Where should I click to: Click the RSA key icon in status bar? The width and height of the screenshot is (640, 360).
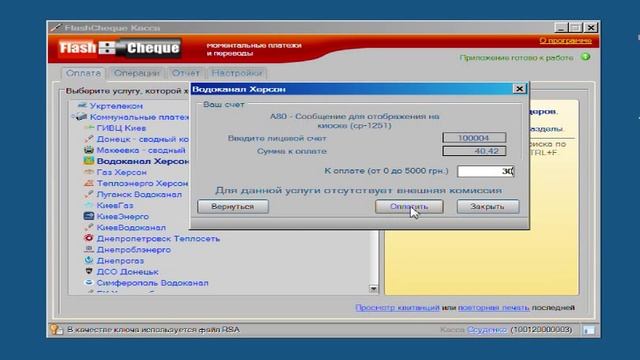56,329
